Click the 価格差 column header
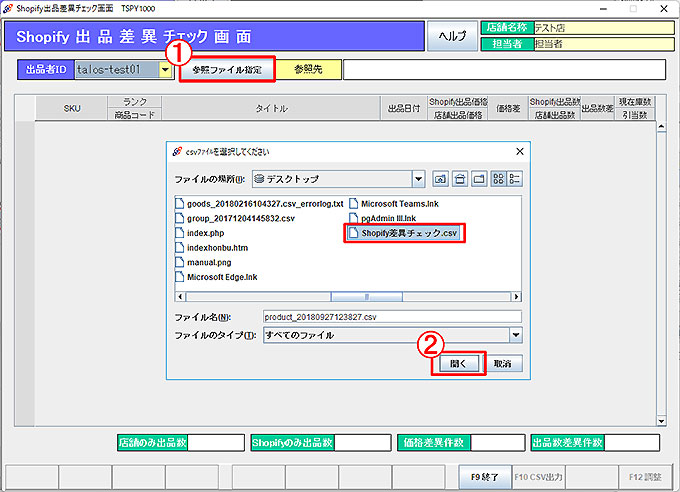680x492 pixels. 508,108
